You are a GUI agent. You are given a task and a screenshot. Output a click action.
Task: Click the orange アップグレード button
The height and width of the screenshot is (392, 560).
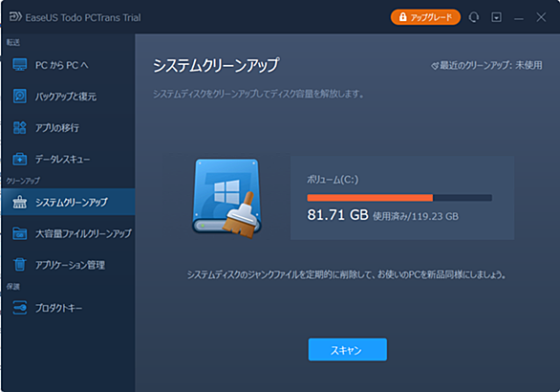pos(425,17)
